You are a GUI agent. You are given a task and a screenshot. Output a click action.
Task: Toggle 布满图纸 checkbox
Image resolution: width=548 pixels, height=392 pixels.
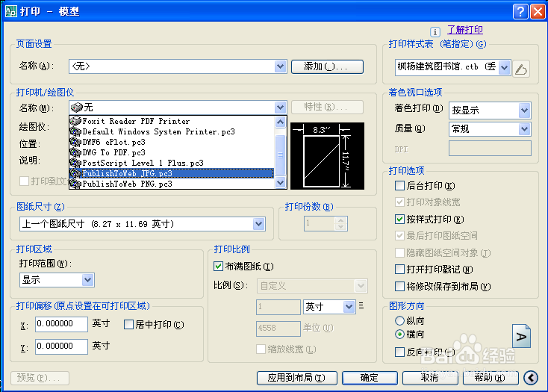pos(218,267)
